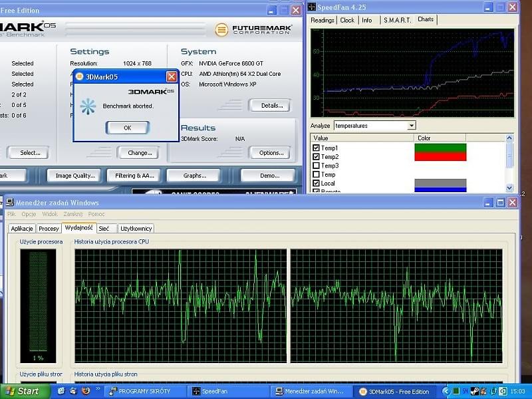Open the Plik menu in Task Manager
This screenshot has width=532, height=399.
coord(11,214)
